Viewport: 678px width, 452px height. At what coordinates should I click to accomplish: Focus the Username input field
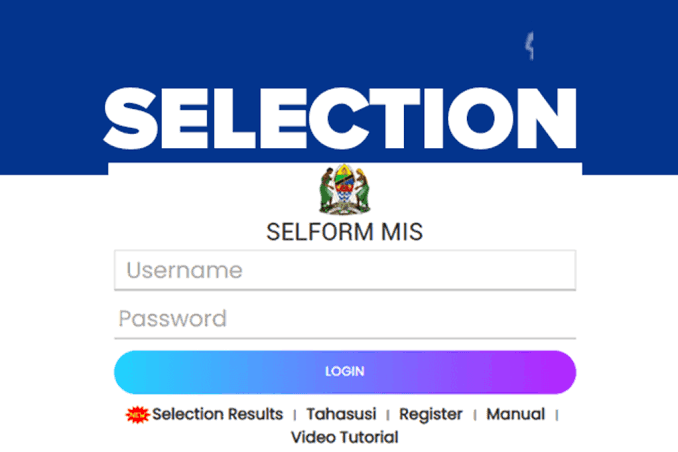(345, 270)
